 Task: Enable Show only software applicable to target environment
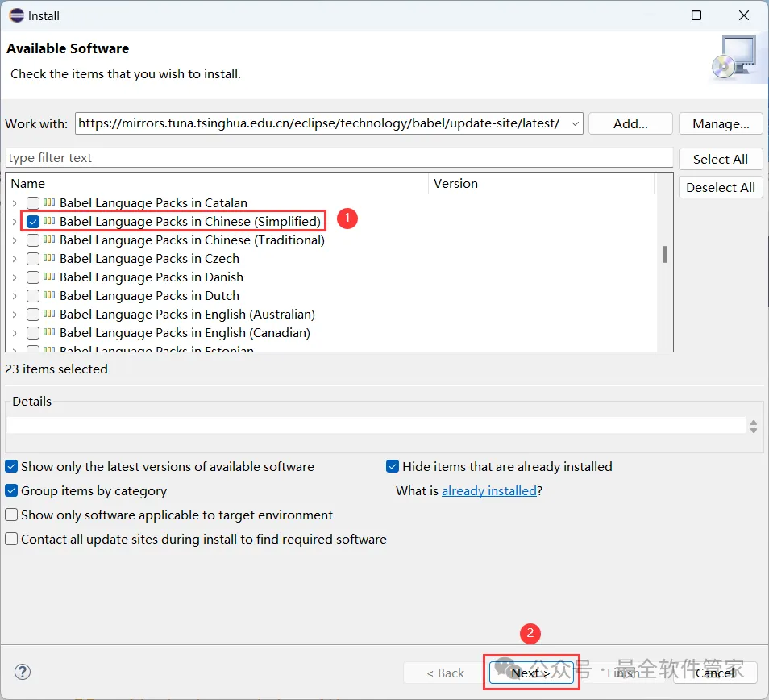pyautogui.click(x=11, y=515)
